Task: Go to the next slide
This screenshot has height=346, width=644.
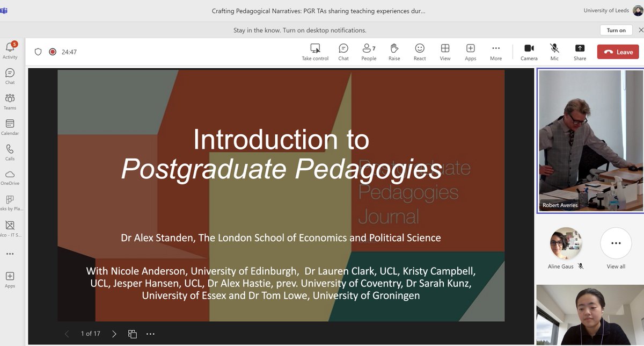Action: [114, 334]
